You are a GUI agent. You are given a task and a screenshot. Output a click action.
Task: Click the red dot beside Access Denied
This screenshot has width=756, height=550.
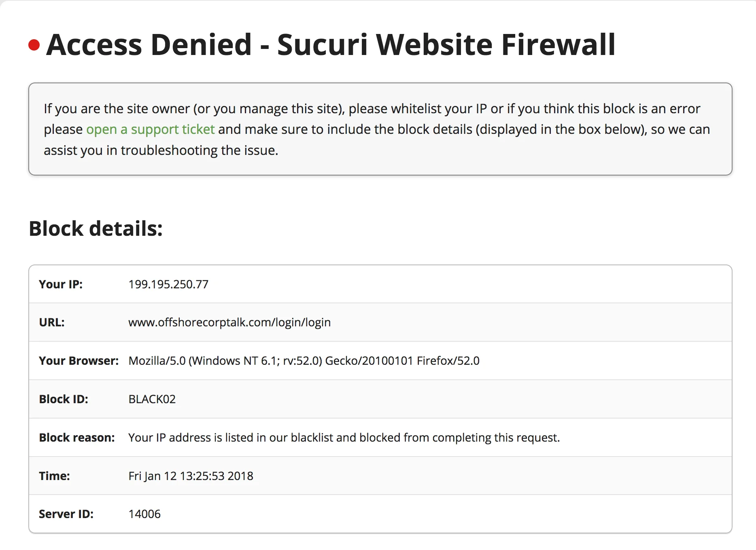click(34, 45)
